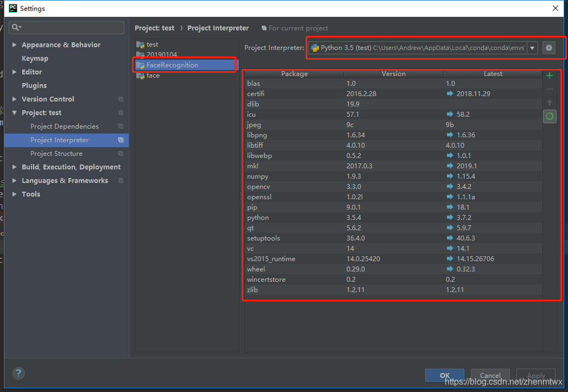
Task: Expand the Editor section
Action: [x=15, y=72]
